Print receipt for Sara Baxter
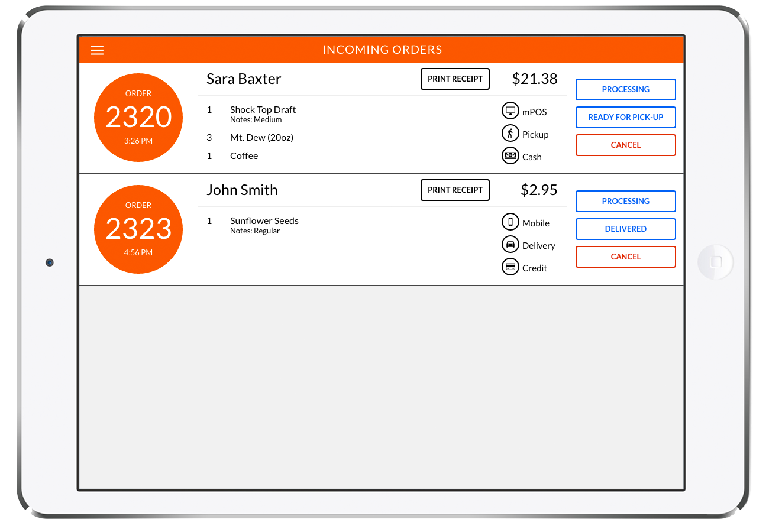Image resolution: width=769 pixels, height=532 pixels. 455,79
